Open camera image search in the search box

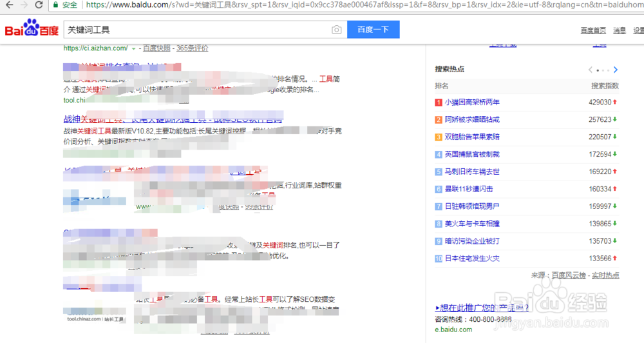coord(336,30)
